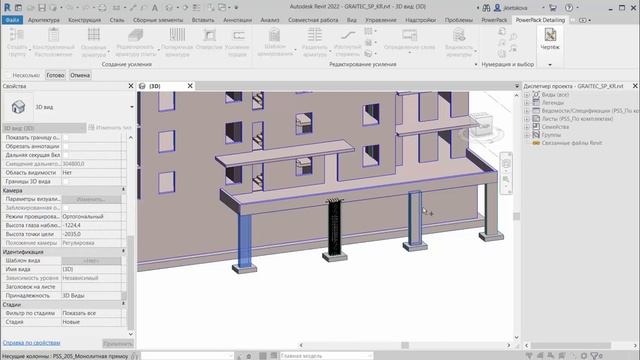Screen dimensions: 640x360
Task: Collapse the Камера properties section
Action: click(123, 190)
